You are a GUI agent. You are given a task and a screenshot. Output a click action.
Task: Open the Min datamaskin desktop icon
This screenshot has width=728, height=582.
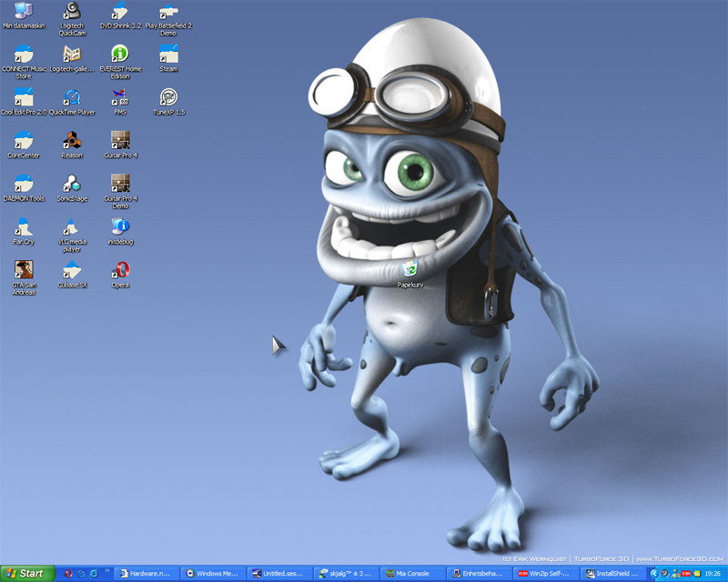tap(24, 15)
